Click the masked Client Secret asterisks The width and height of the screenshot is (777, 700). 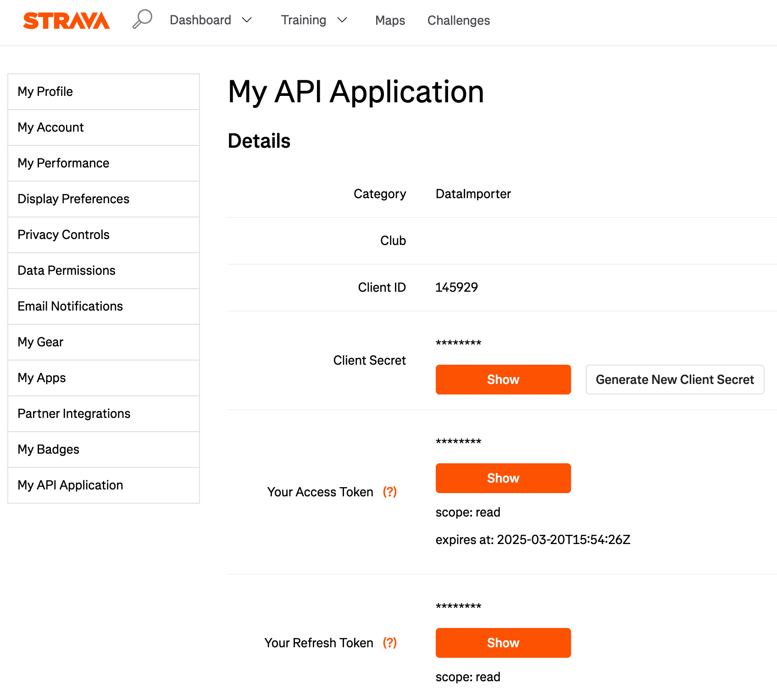coord(458,343)
